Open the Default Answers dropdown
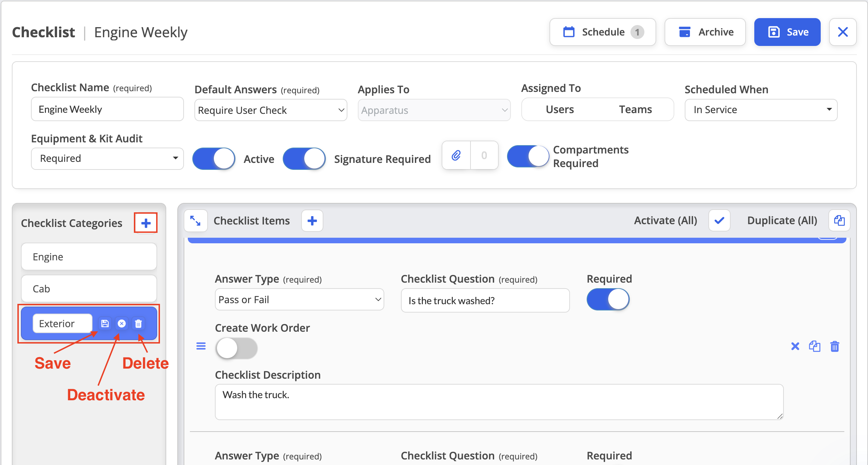868x465 pixels. click(x=271, y=110)
